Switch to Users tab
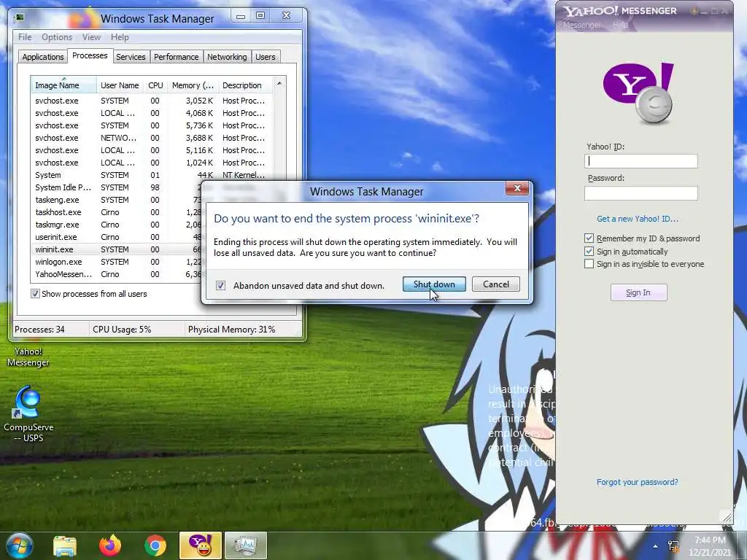This screenshot has width=747, height=560. [x=266, y=57]
